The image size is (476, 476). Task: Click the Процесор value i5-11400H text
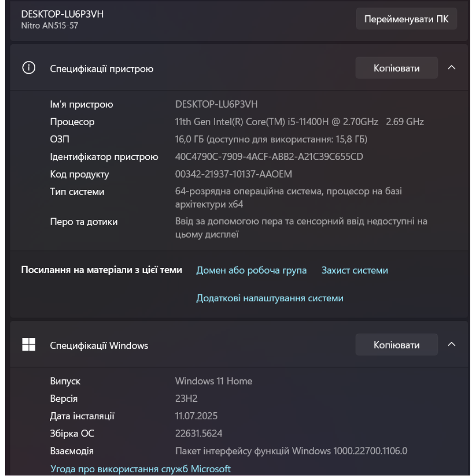(299, 122)
